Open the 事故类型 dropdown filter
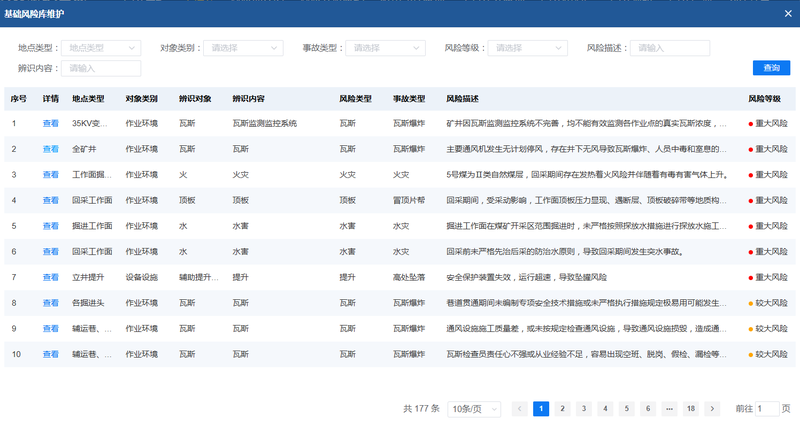The image size is (800, 426). (386, 48)
